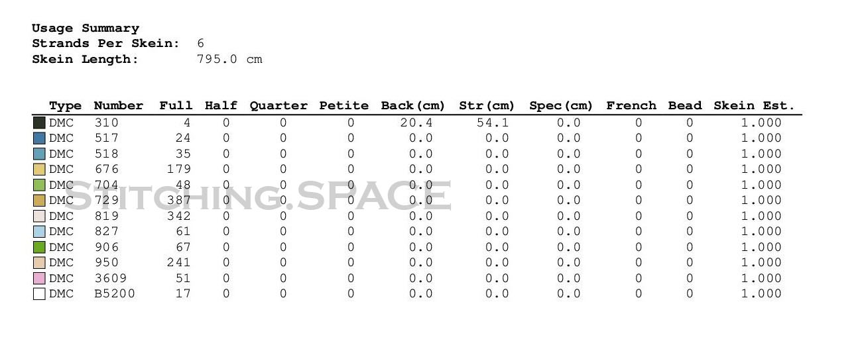Click the black DMC 310 color swatch
Viewport: 868px width, 349px height.
tap(39, 123)
